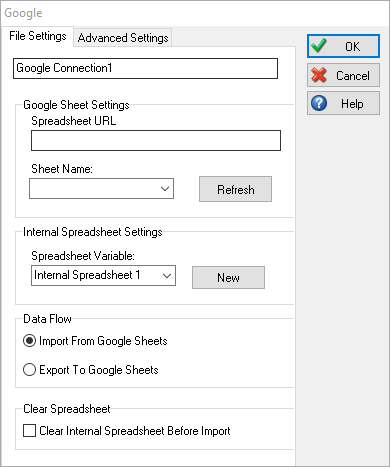Choose Export To Google Sheets option
The image size is (390, 467).
click(x=91, y=370)
